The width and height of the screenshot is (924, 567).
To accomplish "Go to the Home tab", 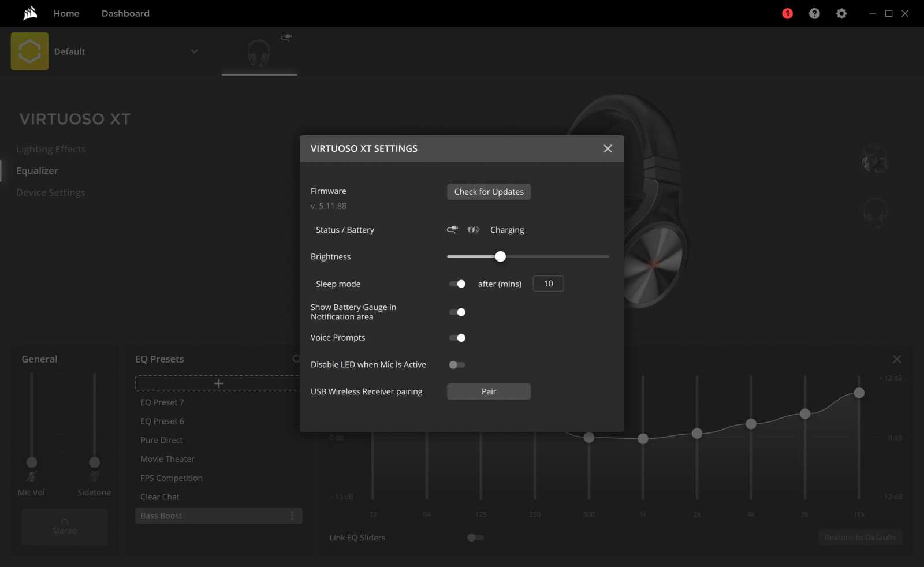I will (66, 13).
